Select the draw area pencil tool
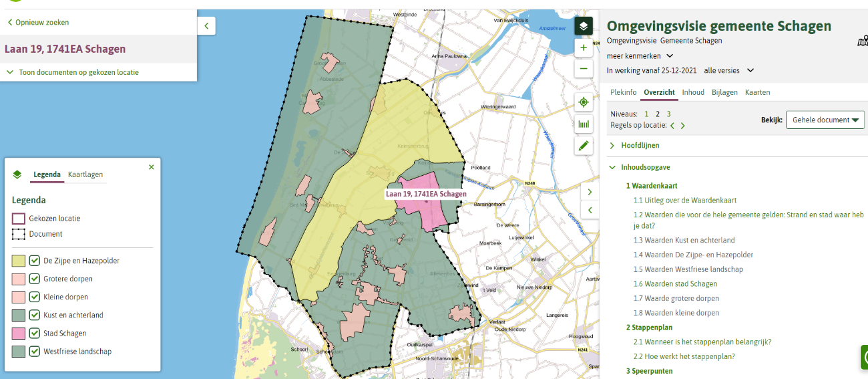The width and height of the screenshot is (868, 379). pos(584,145)
